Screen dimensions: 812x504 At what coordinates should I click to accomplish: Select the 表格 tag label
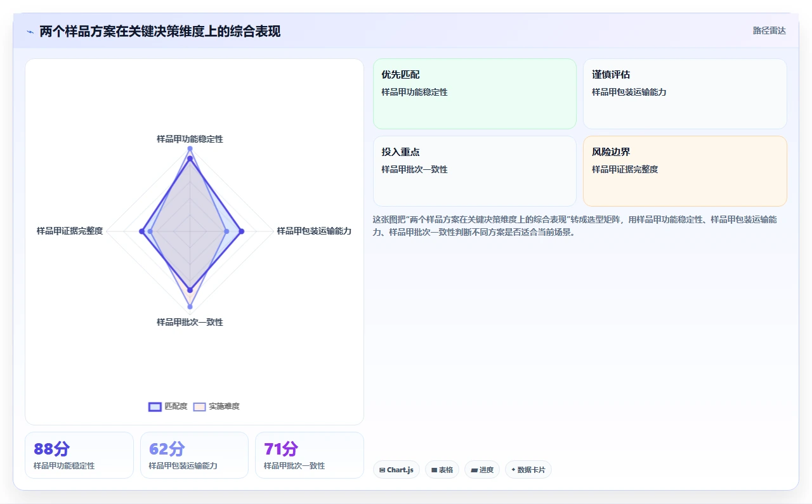pos(446,470)
